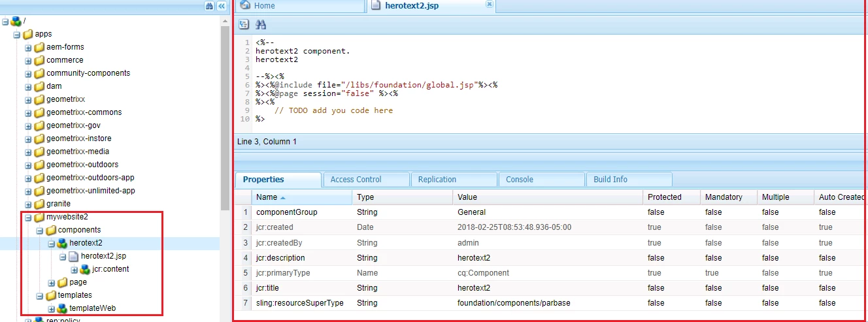Collapse the navigation tree panel

pos(222,5)
